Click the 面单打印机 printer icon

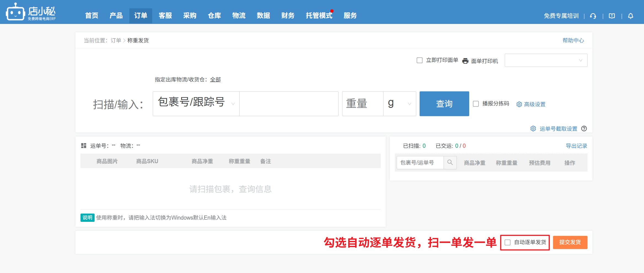[465, 61]
